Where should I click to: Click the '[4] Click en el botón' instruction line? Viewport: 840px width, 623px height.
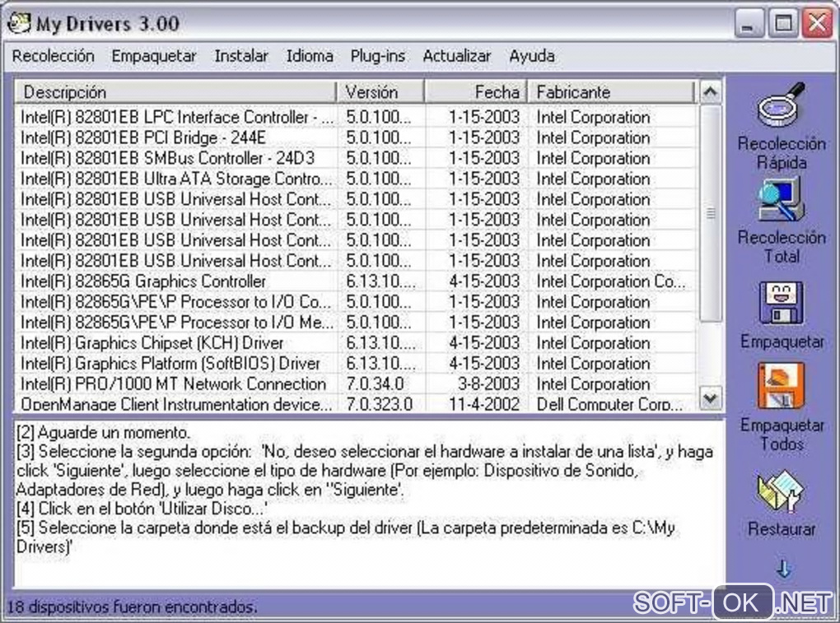pyautogui.click(x=142, y=509)
